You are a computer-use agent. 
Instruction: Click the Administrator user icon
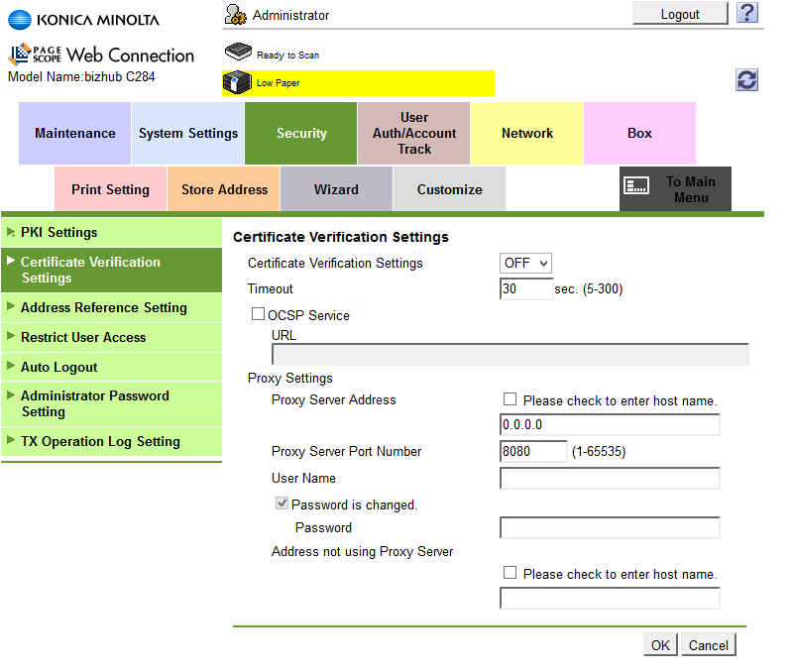click(236, 14)
